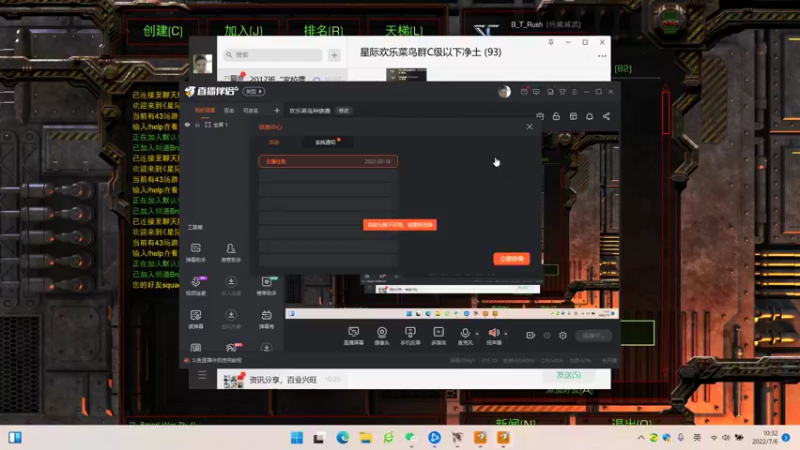800x450 pixels.
Task: Select the message row dated 2022-03-18
Action: (328, 161)
